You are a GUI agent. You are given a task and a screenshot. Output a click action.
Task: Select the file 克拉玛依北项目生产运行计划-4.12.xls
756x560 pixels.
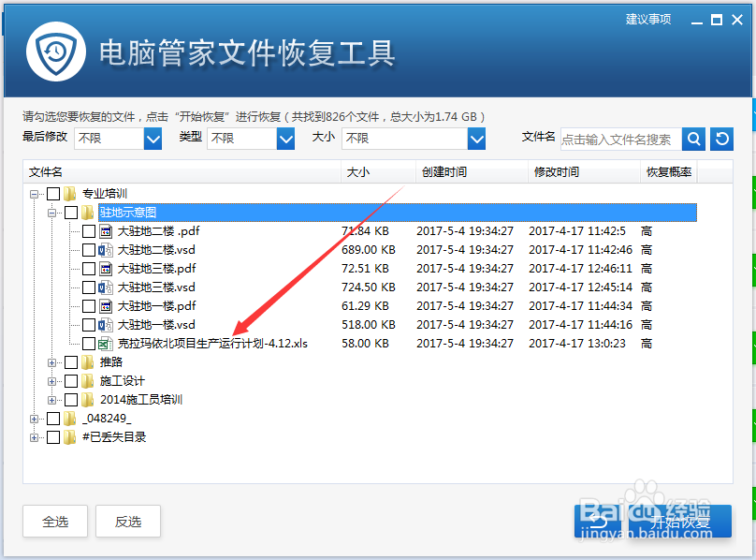pos(212,344)
